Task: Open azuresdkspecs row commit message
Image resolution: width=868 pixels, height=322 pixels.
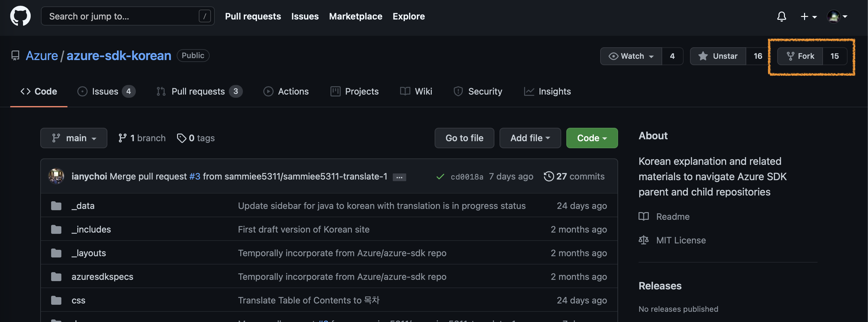Action: 342,276
